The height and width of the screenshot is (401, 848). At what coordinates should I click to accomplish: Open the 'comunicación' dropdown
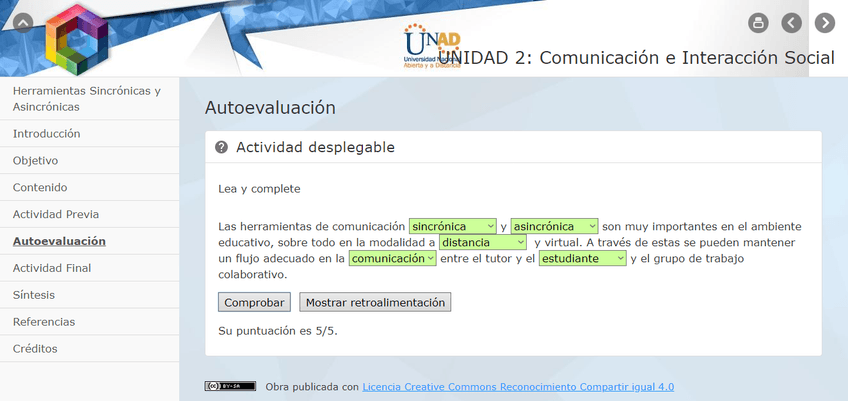click(x=393, y=259)
